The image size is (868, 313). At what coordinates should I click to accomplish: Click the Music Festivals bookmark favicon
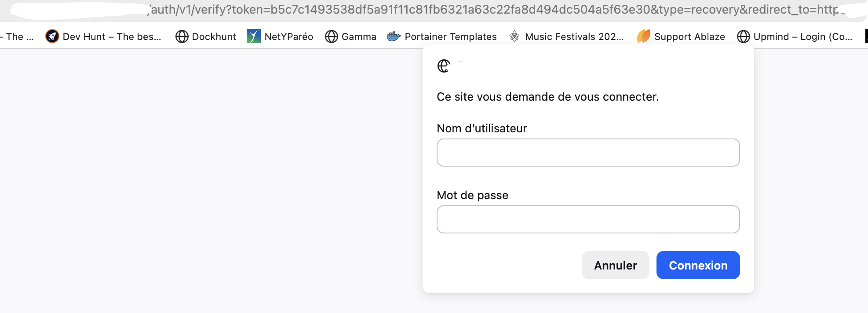(514, 36)
